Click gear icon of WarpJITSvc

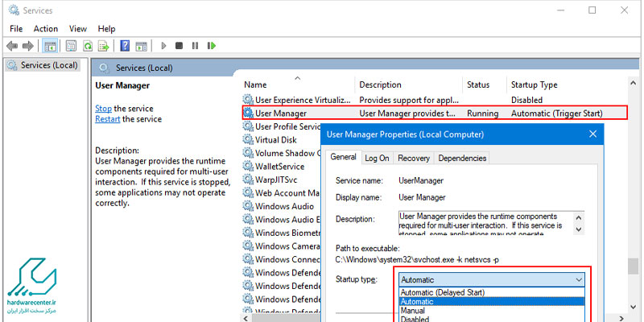coord(248,180)
